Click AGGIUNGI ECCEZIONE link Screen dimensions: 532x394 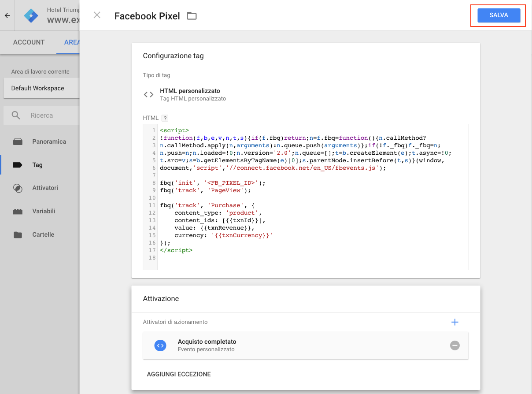pyautogui.click(x=179, y=374)
